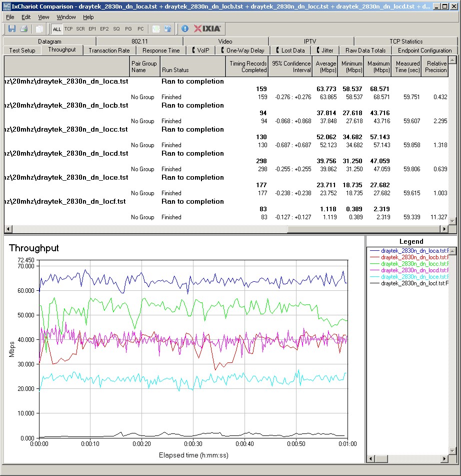Select the draytek_2830n_dn_loca.tst row

point(226,82)
